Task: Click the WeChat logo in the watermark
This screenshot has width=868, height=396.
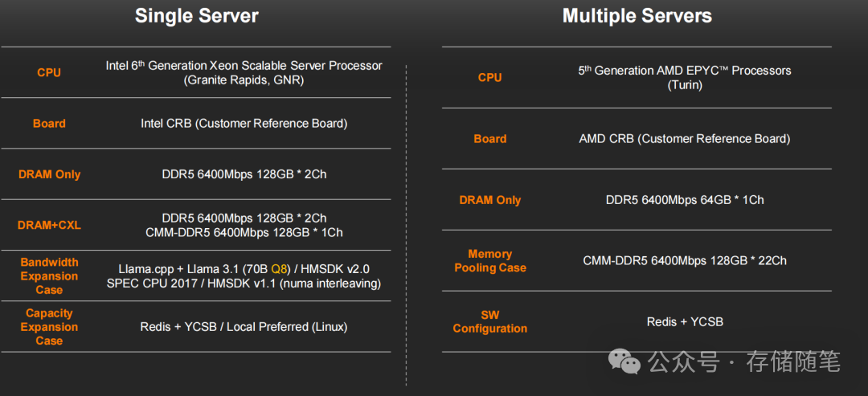Action: (x=624, y=362)
